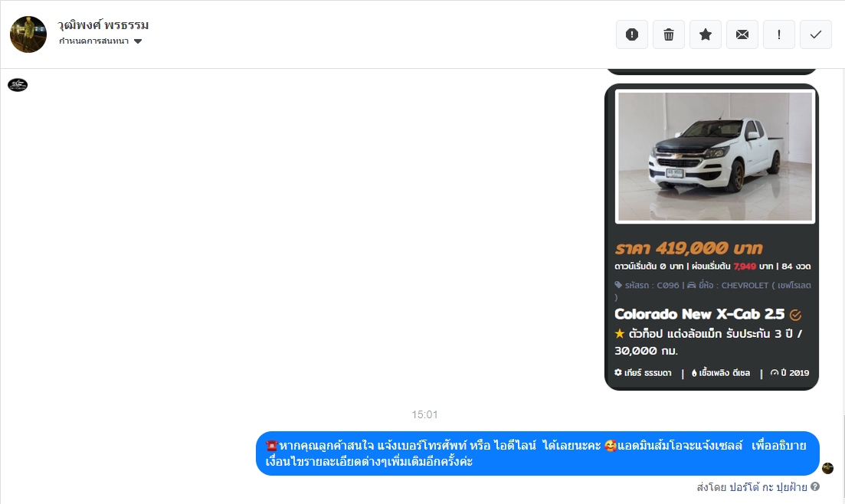This screenshot has height=504, width=845.
Task: Click the gauge icon beside ปี 2019
Action: pos(775,372)
